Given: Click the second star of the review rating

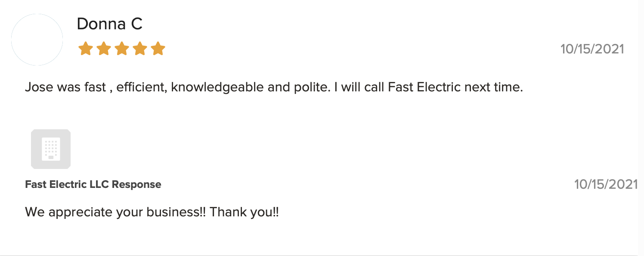Looking at the screenshot, I should pyautogui.click(x=104, y=49).
